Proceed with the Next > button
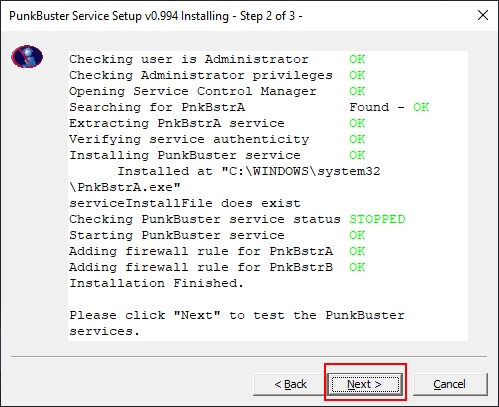The image size is (499, 407). pyautogui.click(x=365, y=384)
